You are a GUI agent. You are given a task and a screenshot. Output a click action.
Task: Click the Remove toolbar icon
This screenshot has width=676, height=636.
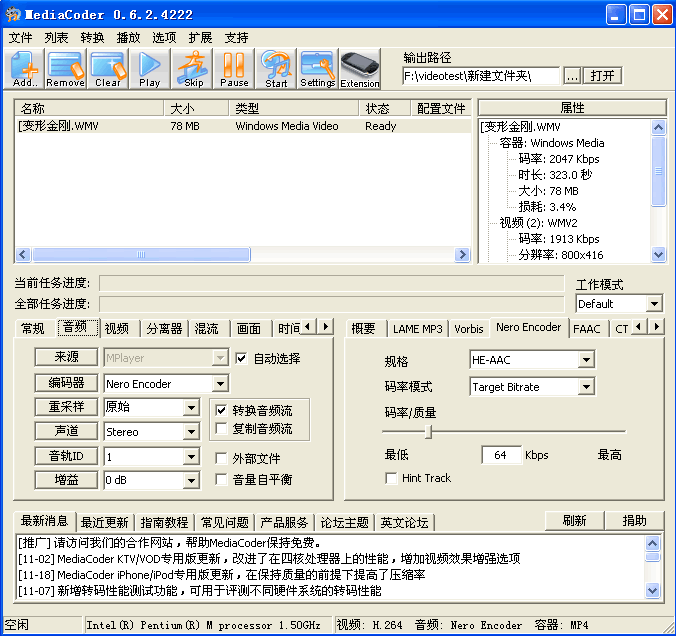(x=66, y=69)
